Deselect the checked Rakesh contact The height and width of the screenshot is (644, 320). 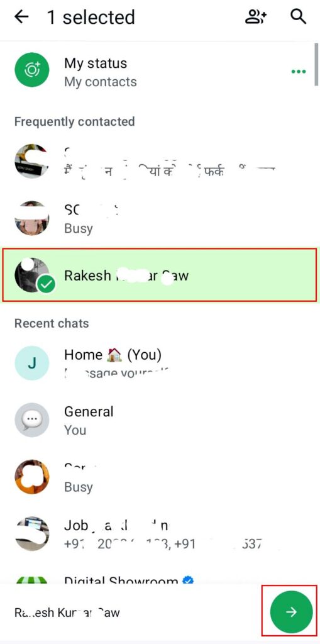160,275
